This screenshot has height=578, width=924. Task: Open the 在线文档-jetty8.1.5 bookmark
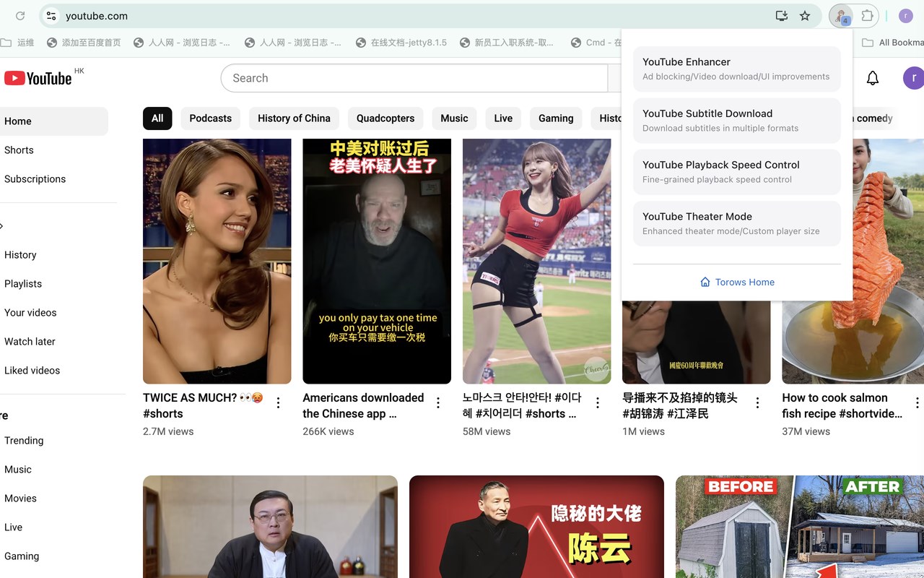click(x=401, y=43)
